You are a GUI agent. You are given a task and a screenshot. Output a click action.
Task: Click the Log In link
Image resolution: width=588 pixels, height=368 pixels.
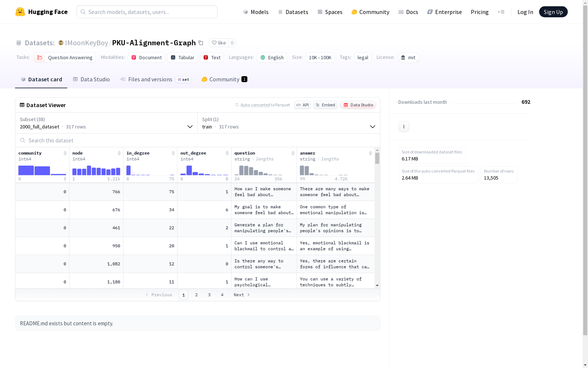(525, 12)
